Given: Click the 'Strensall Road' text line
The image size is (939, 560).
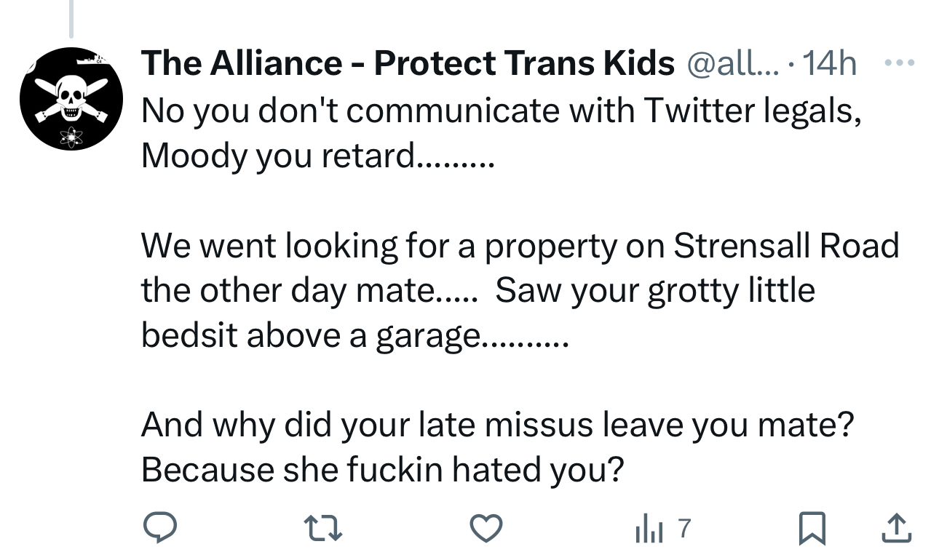Looking at the screenshot, I should 520,246.
